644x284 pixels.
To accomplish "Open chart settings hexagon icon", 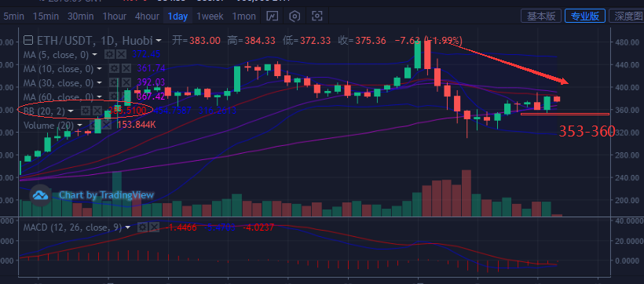I will 295,16.
